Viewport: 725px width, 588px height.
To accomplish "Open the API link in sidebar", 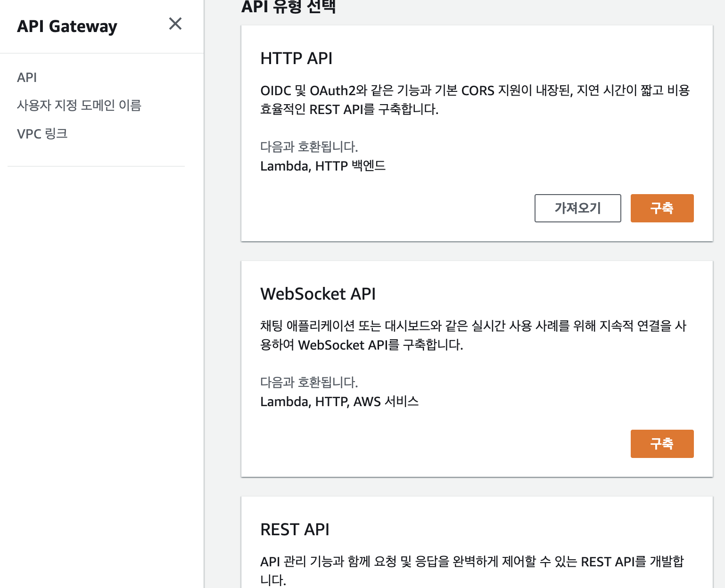I will (x=27, y=77).
